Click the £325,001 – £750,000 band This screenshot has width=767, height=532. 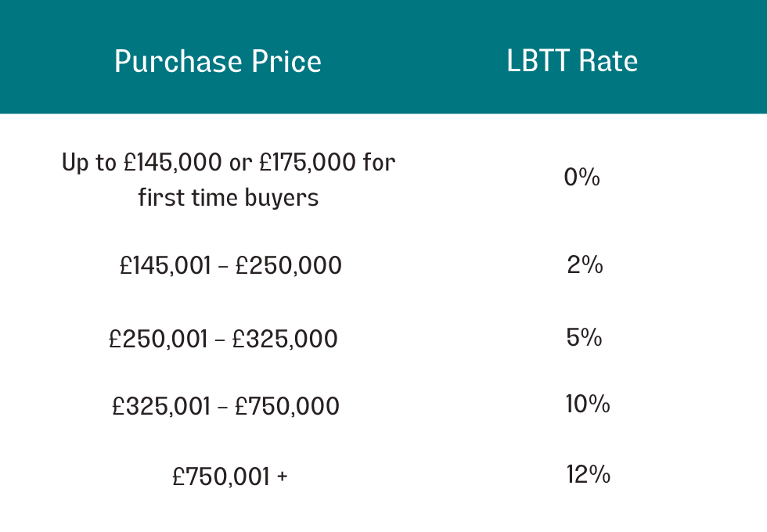[225, 406]
